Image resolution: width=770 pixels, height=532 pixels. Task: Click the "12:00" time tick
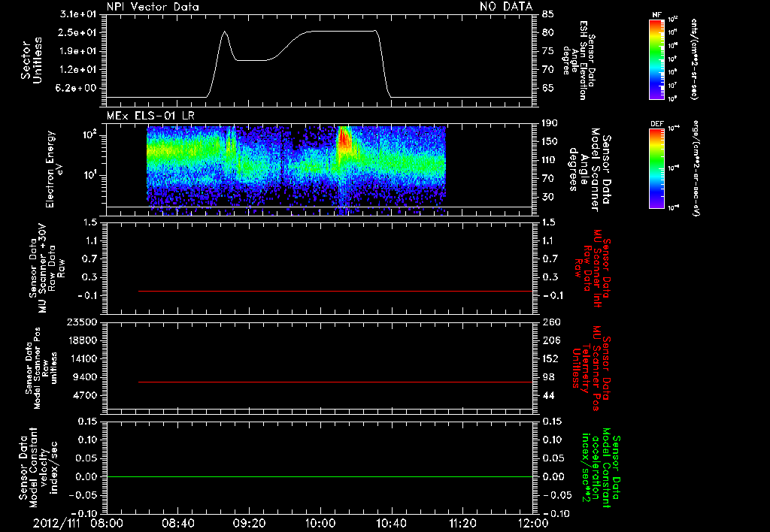533,524
